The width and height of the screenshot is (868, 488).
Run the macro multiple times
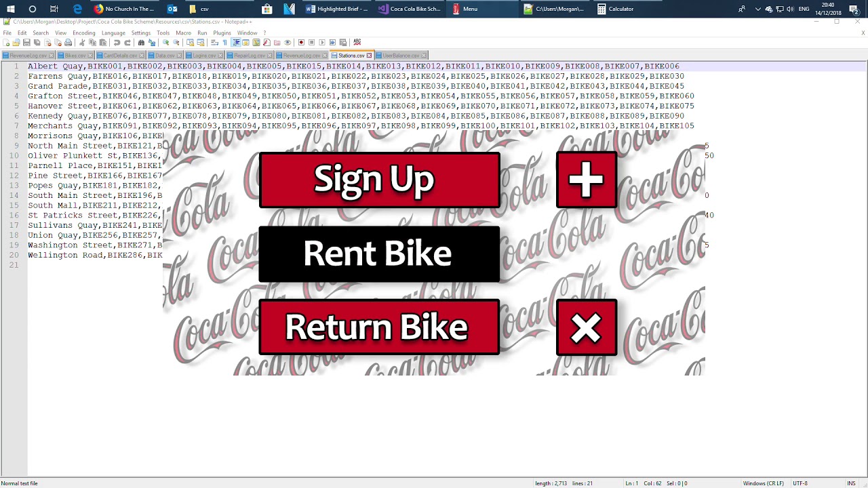(332, 43)
